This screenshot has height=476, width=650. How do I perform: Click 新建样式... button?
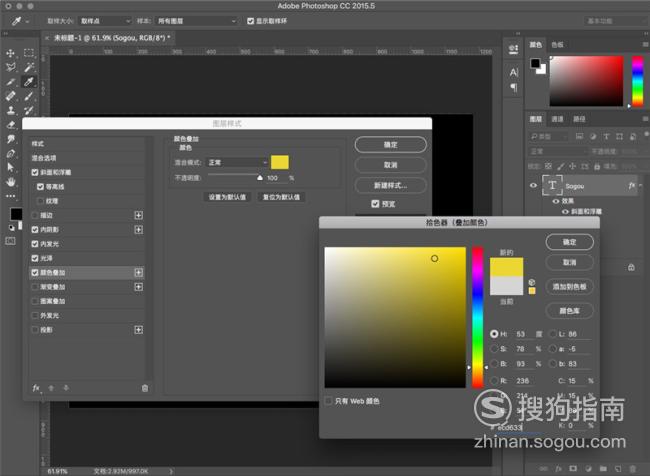pos(390,185)
